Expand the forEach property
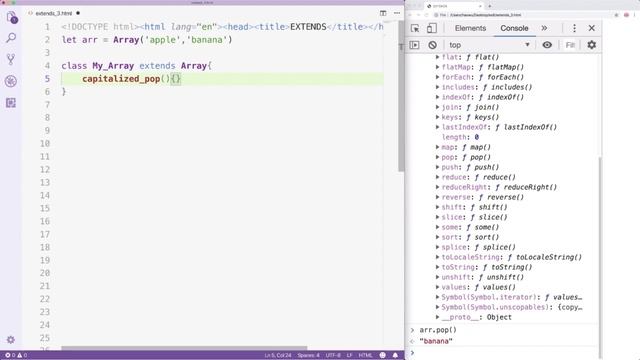Viewport: 640px width, 360px height. (x=438, y=77)
